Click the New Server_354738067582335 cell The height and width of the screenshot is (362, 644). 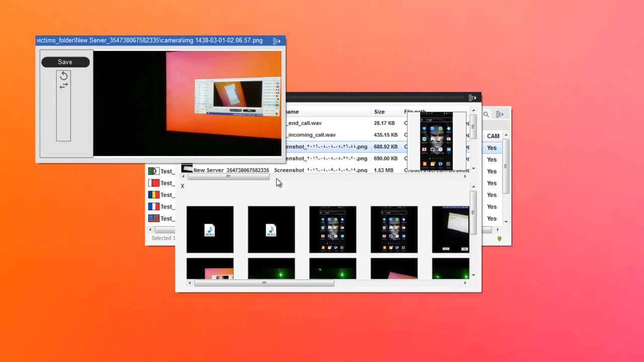coord(231,170)
